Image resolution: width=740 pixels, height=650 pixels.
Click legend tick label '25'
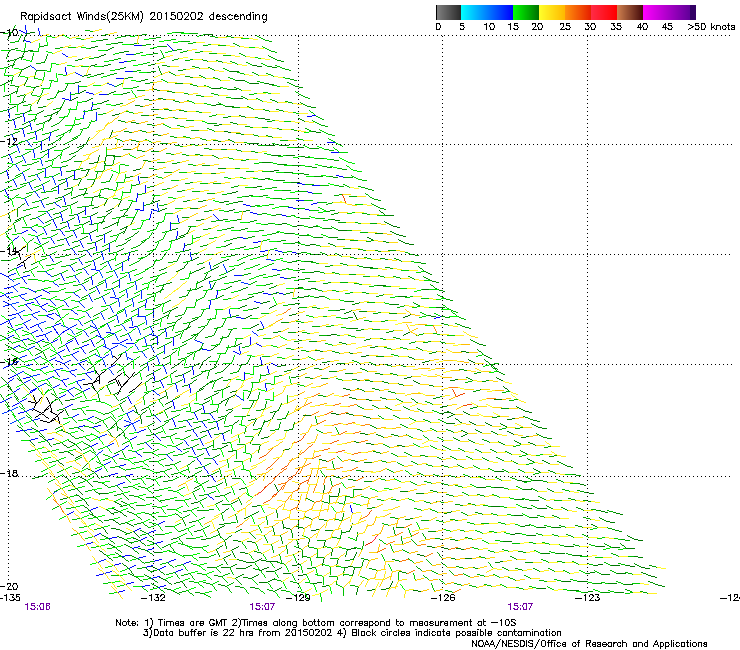[565, 27]
